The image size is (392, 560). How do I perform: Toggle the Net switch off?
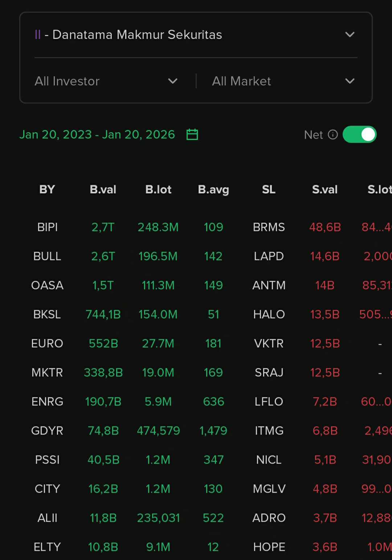click(359, 134)
